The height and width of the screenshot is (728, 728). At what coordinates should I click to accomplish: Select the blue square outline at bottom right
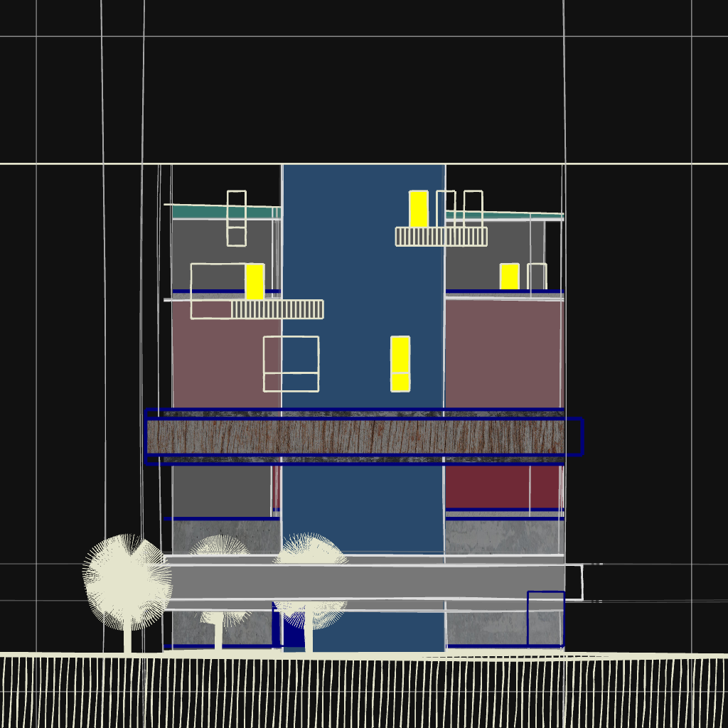pos(545,618)
